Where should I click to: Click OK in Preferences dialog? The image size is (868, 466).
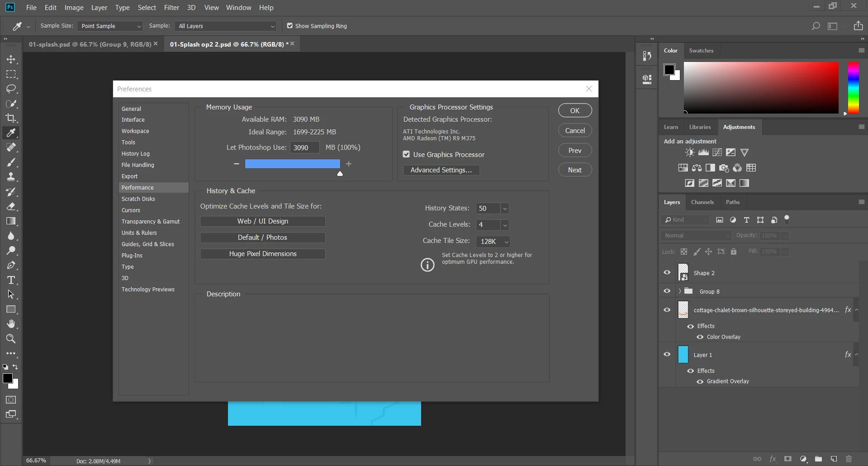[x=575, y=111]
